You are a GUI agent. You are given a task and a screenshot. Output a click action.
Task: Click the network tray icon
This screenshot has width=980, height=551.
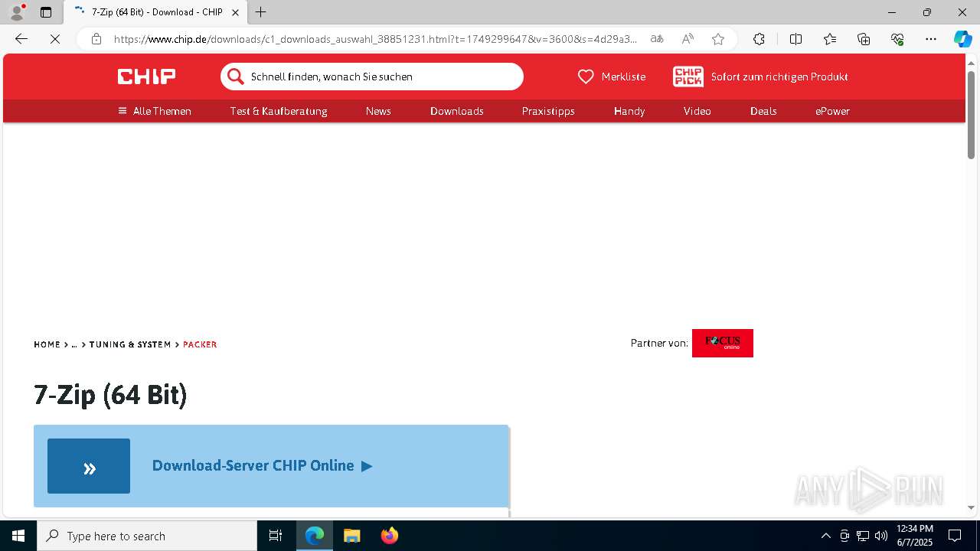coord(863,536)
